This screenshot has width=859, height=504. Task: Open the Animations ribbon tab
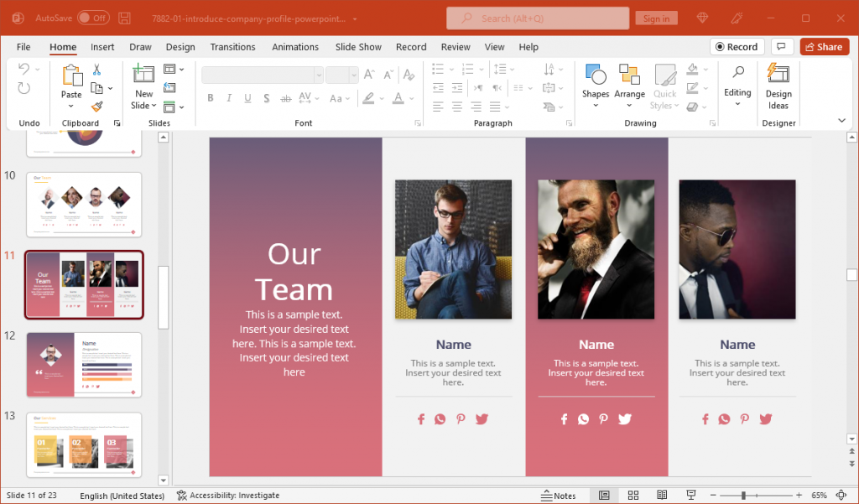point(295,47)
